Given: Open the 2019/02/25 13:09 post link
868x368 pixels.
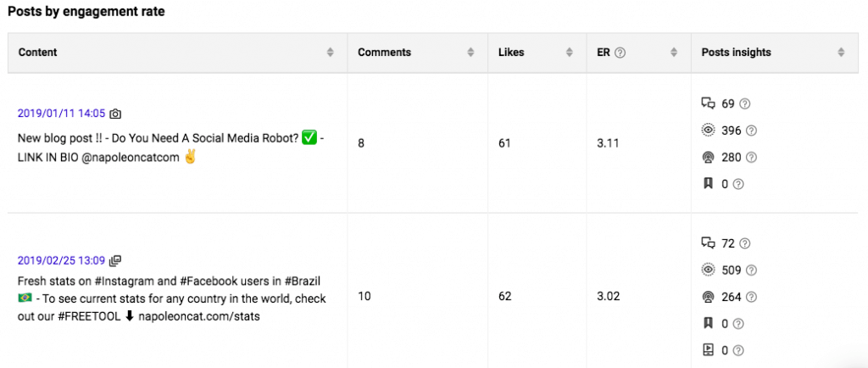Looking at the screenshot, I should pyautogui.click(x=61, y=260).
